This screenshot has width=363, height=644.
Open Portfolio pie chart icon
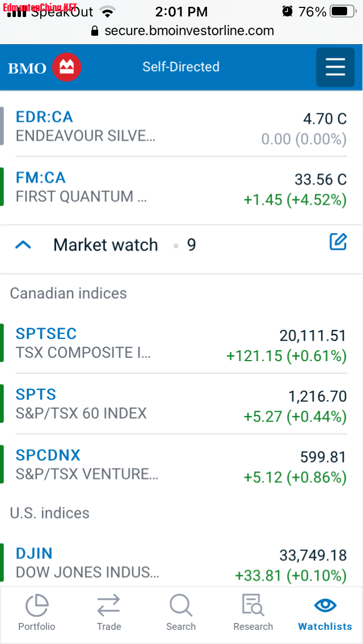37,605
